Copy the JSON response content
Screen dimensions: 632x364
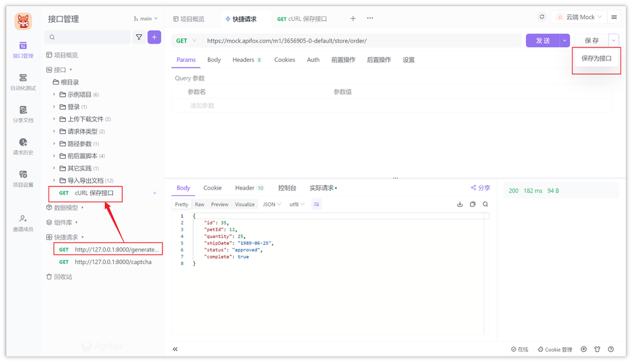pos(472,204)
